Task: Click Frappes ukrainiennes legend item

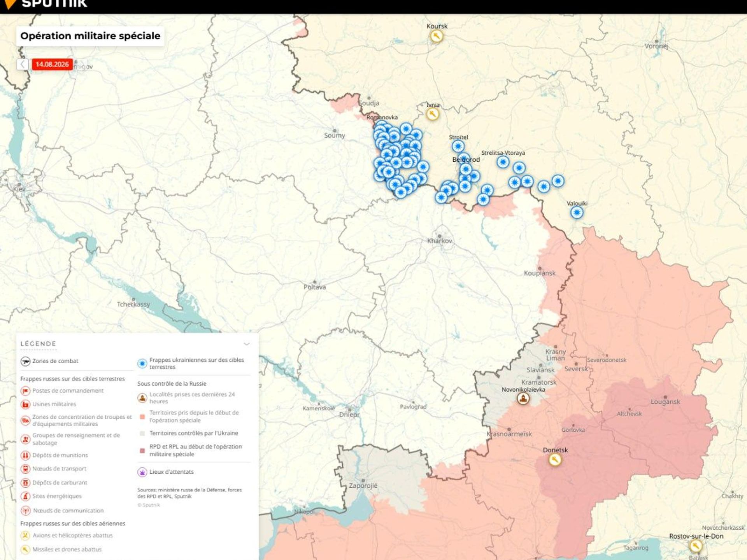Action: coord(191,364)
